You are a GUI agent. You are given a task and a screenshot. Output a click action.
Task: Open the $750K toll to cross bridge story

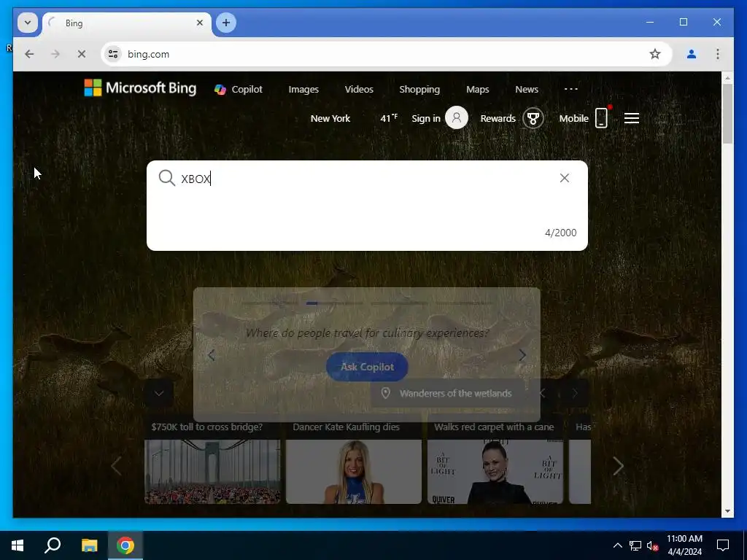click(212, 462)
